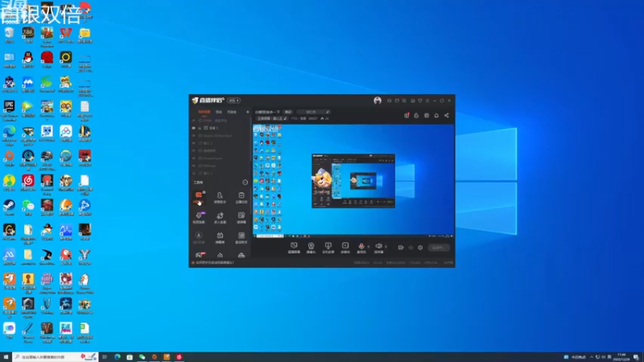The height and width of the screenshot is (362, 644).
Task: Open the multi-person link mic tool
Action: click(220, 217)
